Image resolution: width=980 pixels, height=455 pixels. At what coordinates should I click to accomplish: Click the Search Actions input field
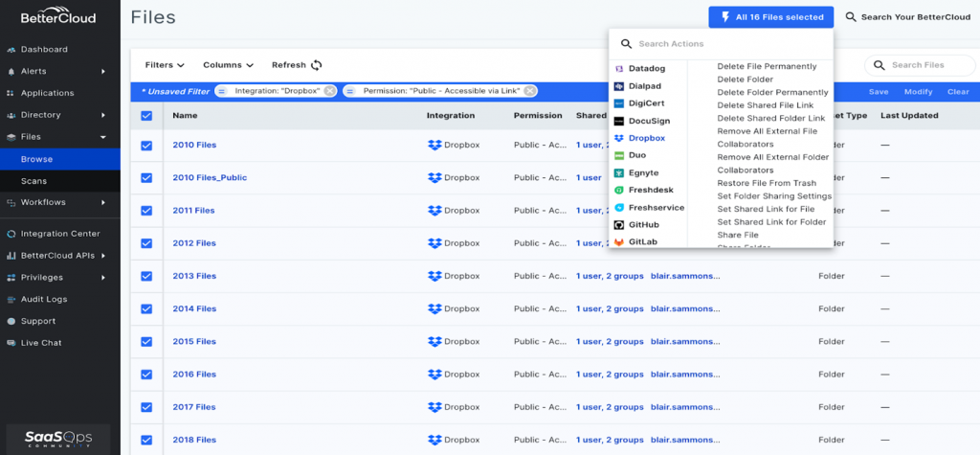click(727, 44)
